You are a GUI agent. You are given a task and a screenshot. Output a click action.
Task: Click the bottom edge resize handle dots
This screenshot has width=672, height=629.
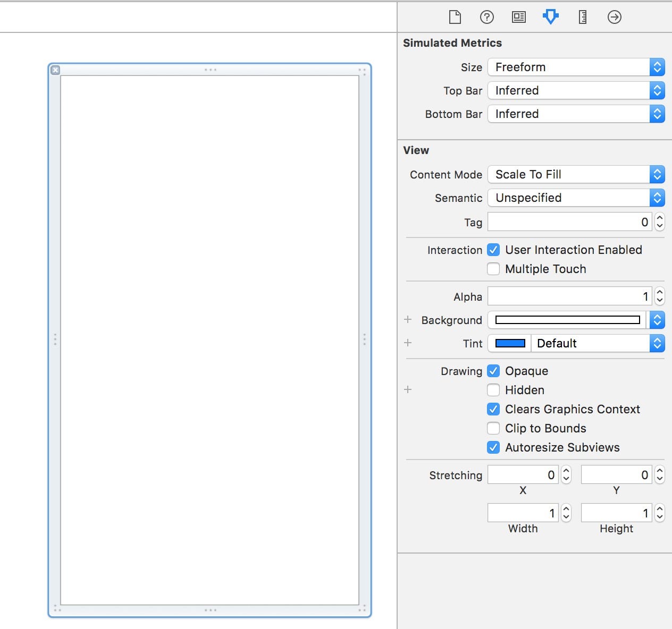pyautogui.click(x=211, y=610)
